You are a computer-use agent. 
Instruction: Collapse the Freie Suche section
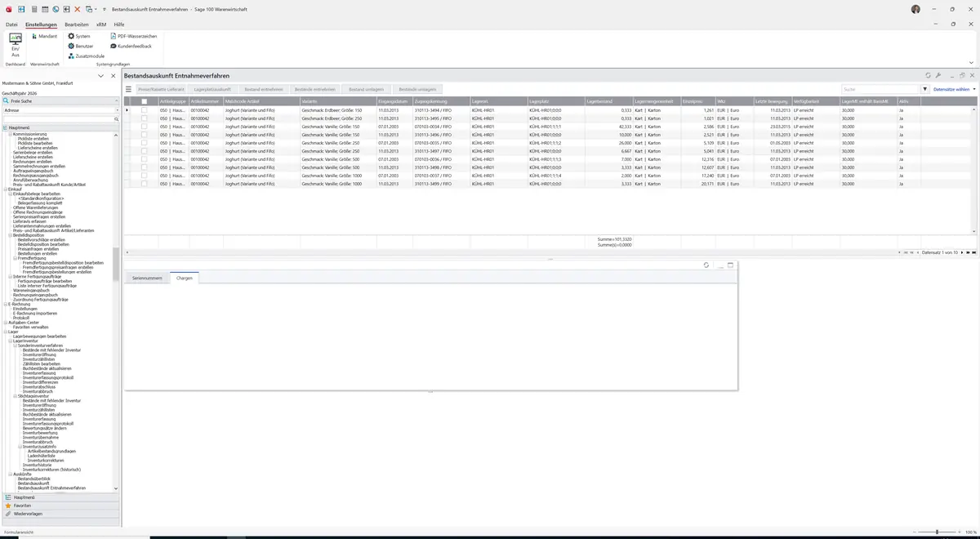(x=116, y=100)
